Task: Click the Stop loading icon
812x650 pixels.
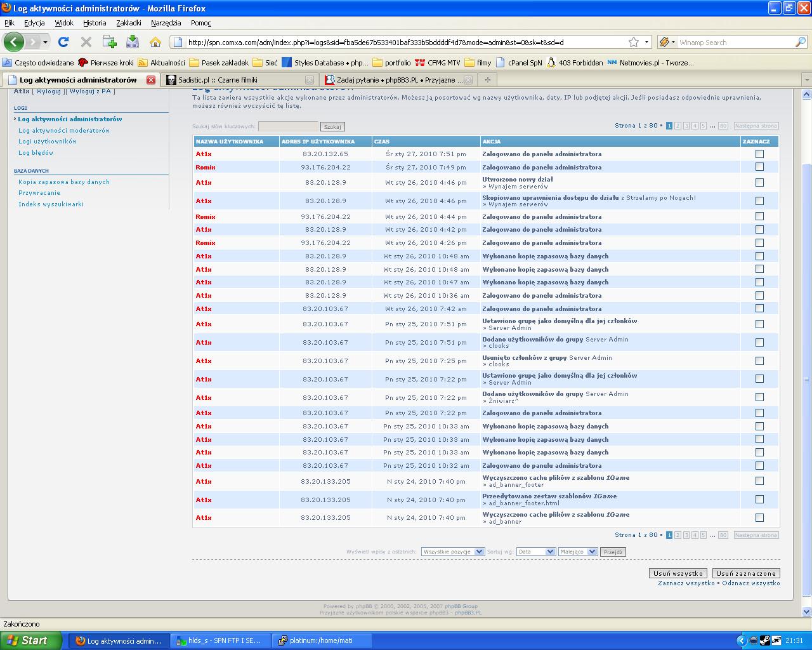Action: [86, 43]
